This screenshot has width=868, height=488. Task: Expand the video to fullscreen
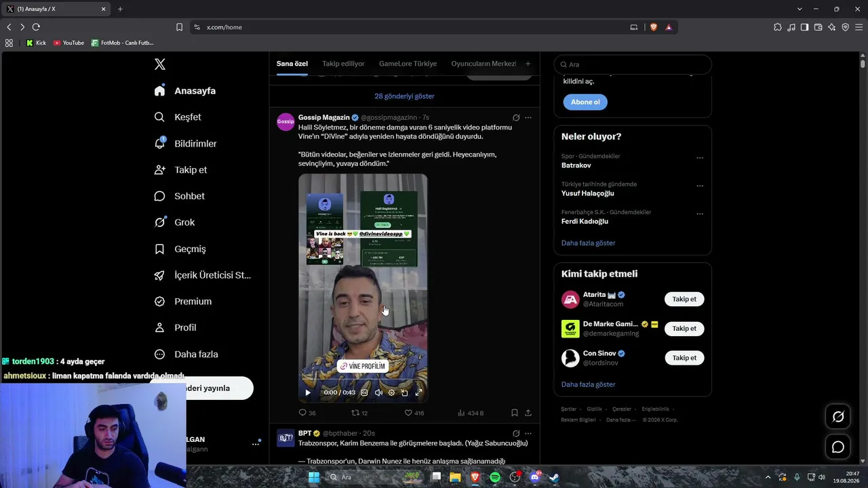(x=418, y=392)
